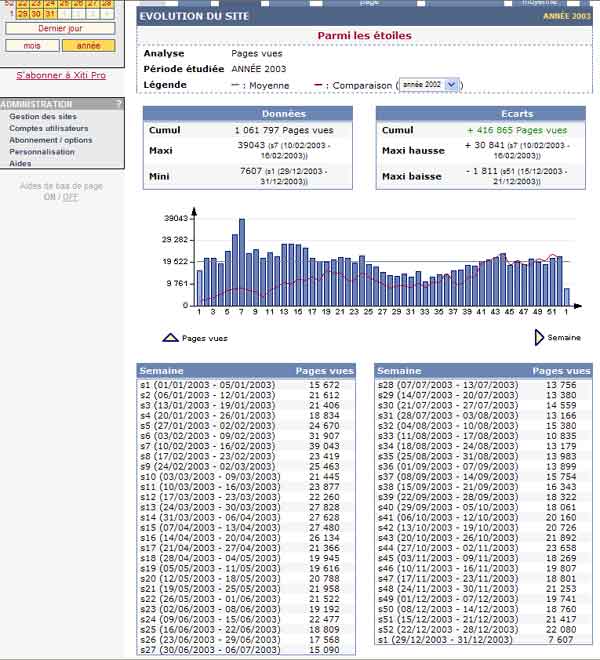Select the année period button
This screenshot has height=660, width=600.
tap(88, 45)
